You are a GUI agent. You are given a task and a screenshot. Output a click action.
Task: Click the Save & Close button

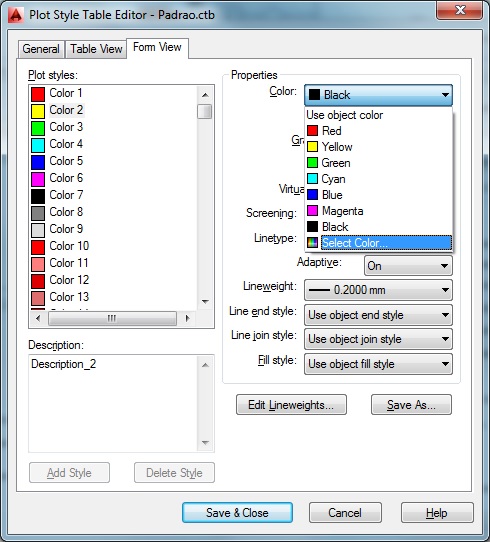pyautogui.click(x=237, y=513)
